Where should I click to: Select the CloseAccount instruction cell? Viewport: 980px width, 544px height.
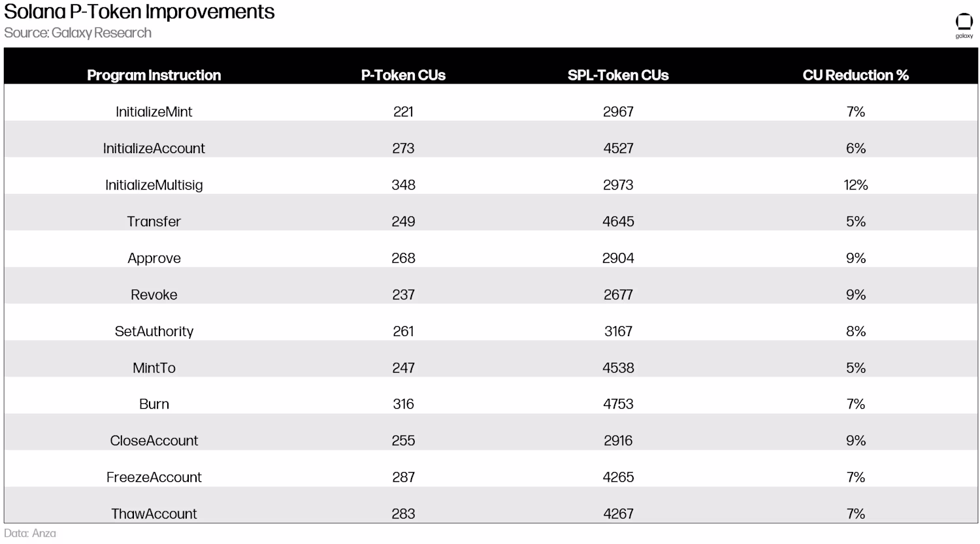click(x=154, y=441)
